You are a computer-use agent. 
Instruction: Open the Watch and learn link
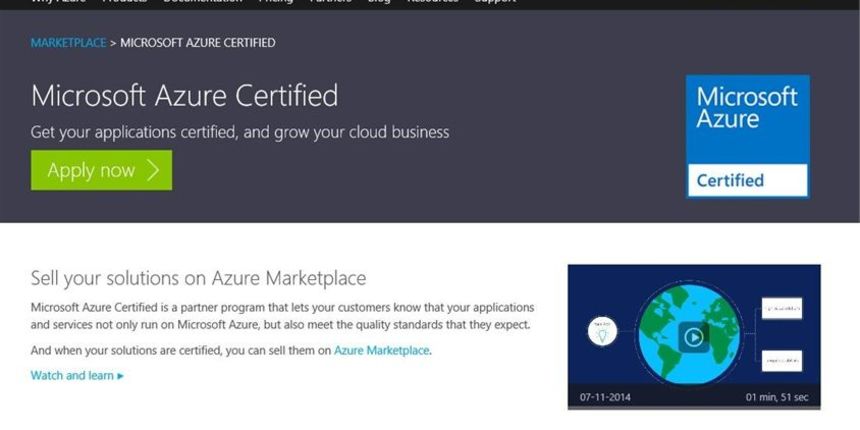tap(77, 376)
